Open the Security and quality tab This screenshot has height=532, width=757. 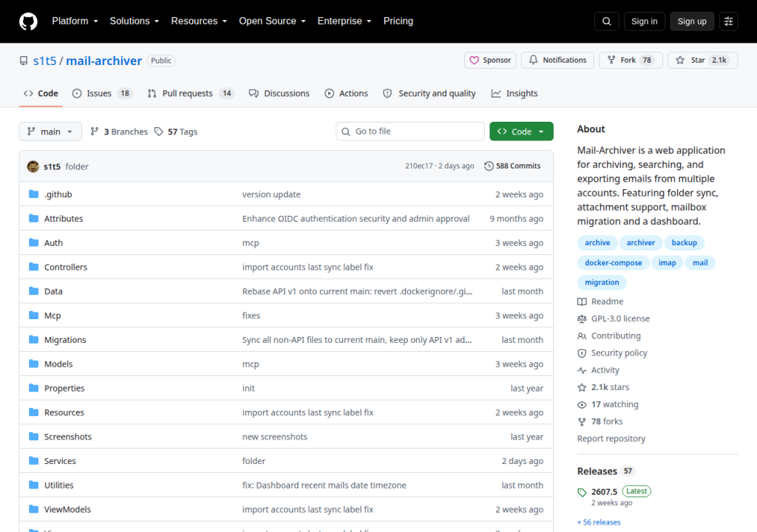(429, 94)
